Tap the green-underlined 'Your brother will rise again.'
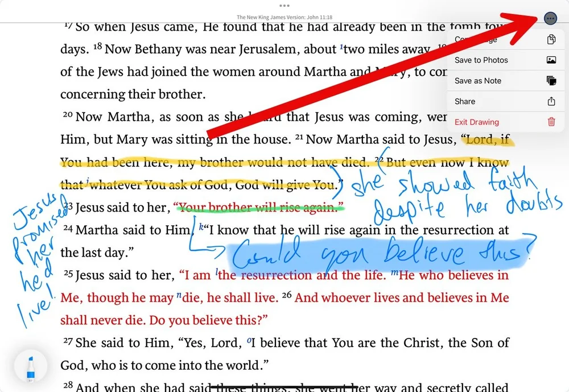The image size is (569, 392). [x=259, y=207]
